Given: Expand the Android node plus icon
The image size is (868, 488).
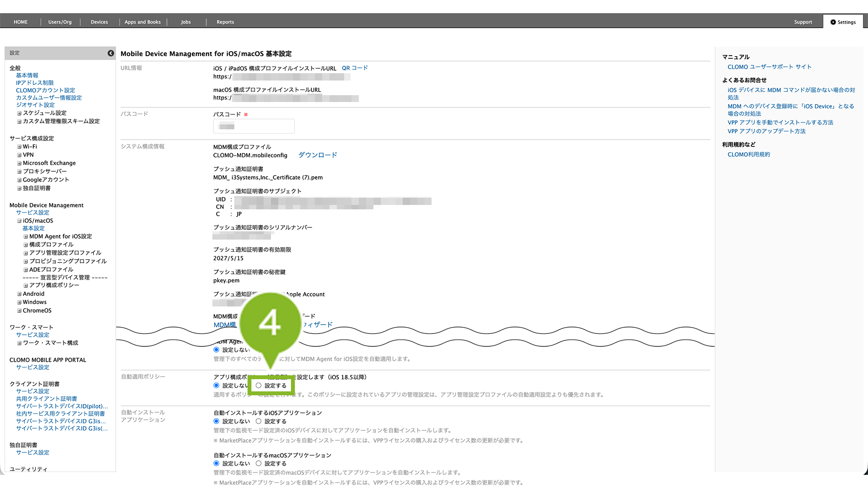Looking at the screenshot, I should click(19, 294).
